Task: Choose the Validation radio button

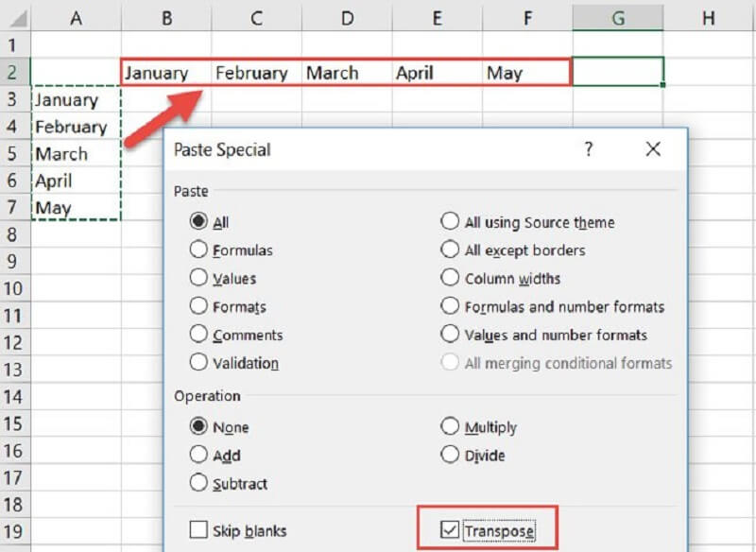Action: pyautogui.click(x=199, y=362)
